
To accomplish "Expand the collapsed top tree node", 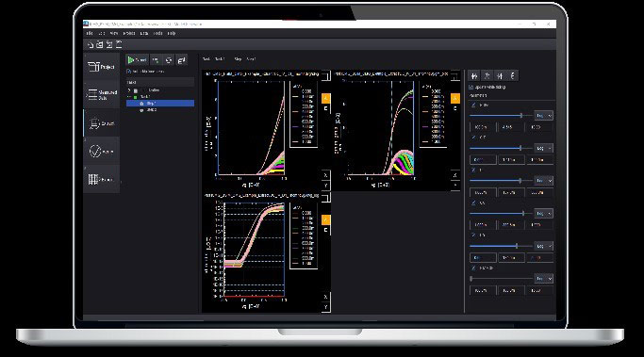I will 129,89.
